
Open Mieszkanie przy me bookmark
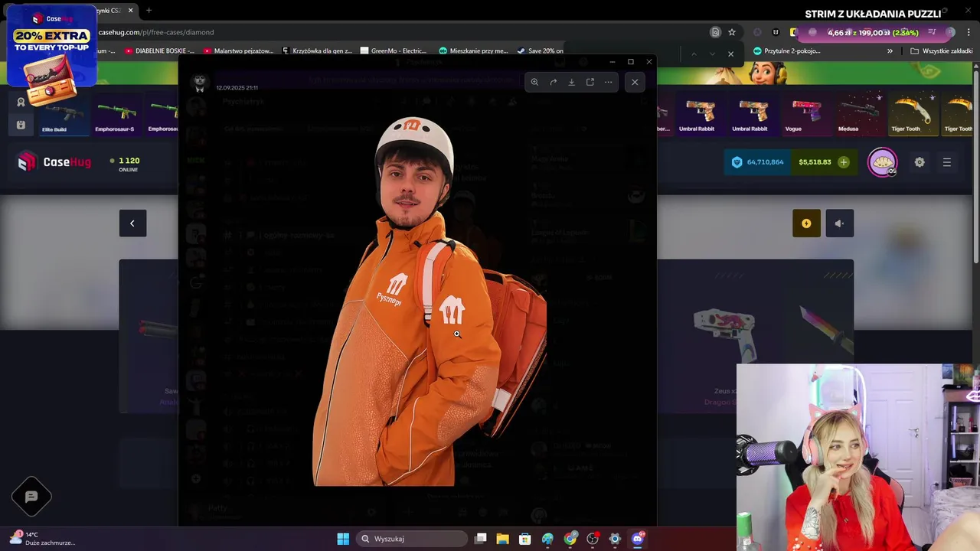tap(473, 51)
